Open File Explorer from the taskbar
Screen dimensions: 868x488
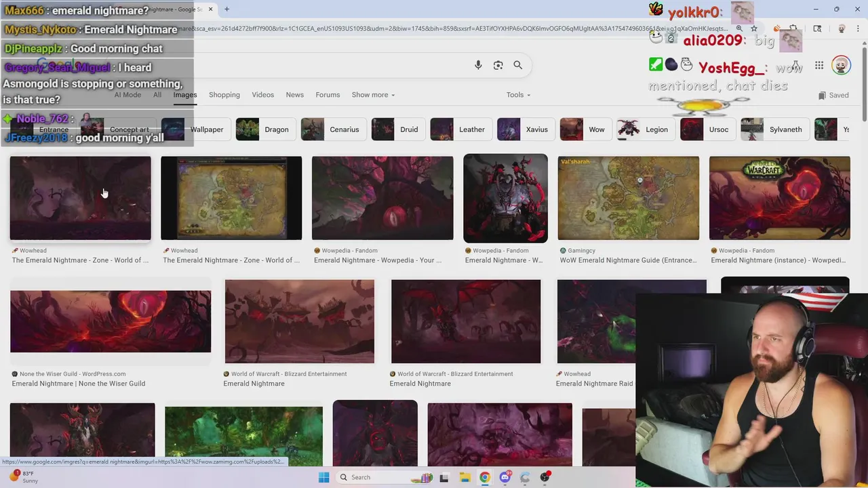pyautogui.click(x=464, y=477)
